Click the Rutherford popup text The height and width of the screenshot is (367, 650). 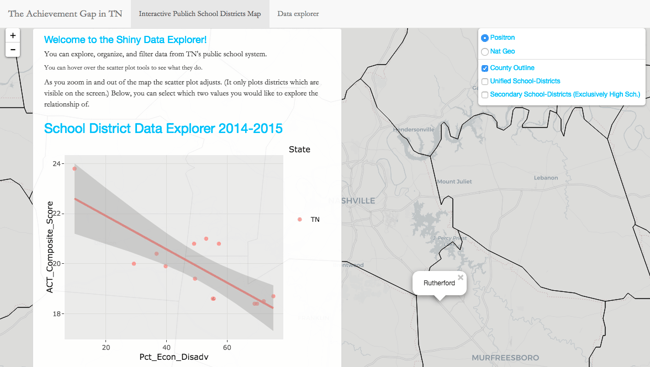coord(439,283)
